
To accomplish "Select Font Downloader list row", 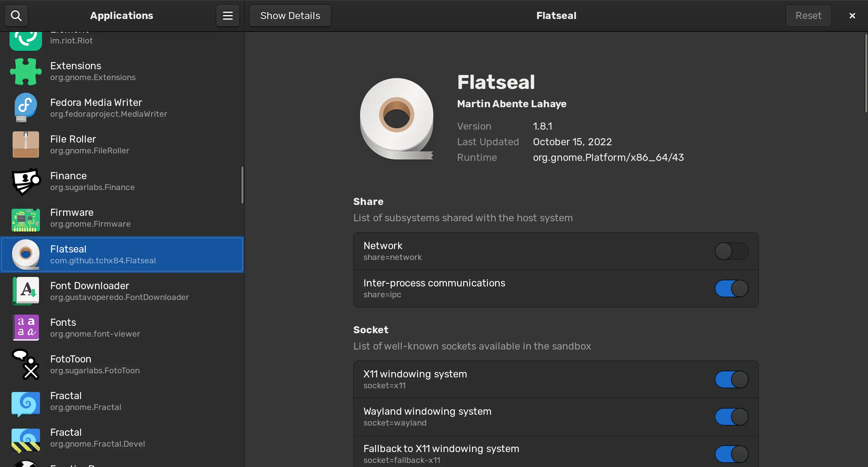I will (x=122, y=291).
